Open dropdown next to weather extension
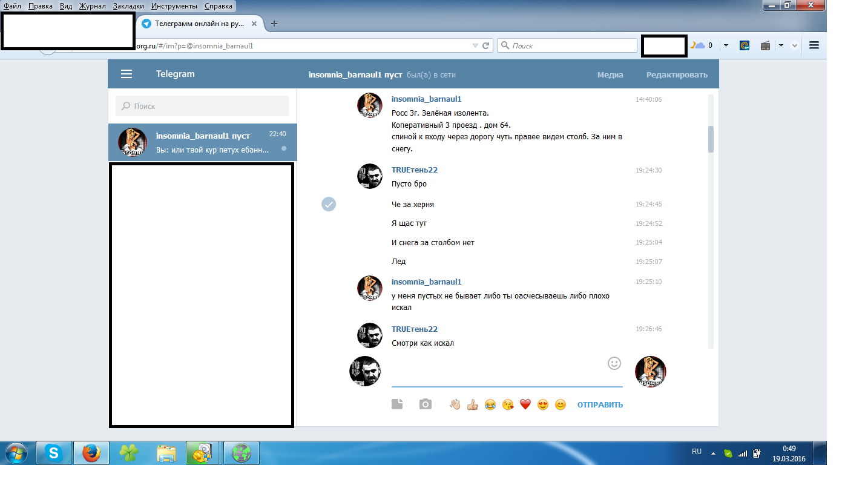The width and height of the screenshot is (868, 488). (726, 45)
